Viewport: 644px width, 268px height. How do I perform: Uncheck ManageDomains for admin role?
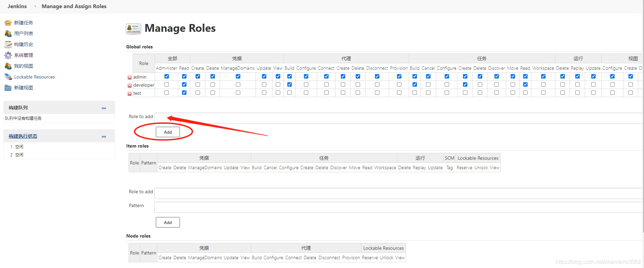tap(238, 76)
